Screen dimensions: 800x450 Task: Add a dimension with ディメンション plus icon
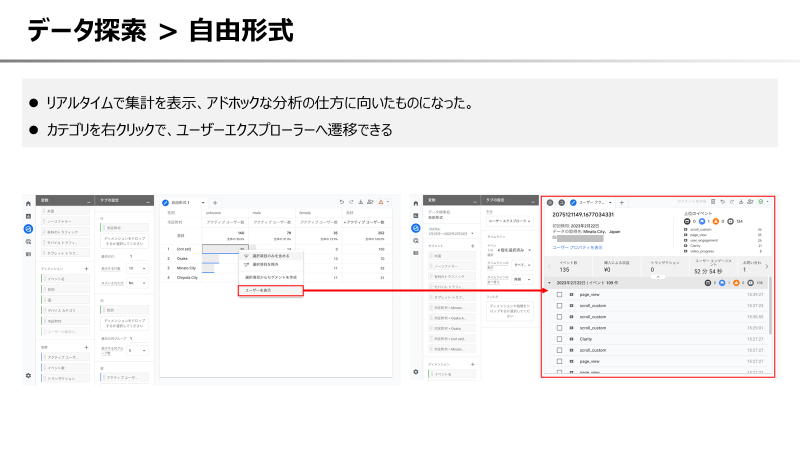tap(86, 269)
